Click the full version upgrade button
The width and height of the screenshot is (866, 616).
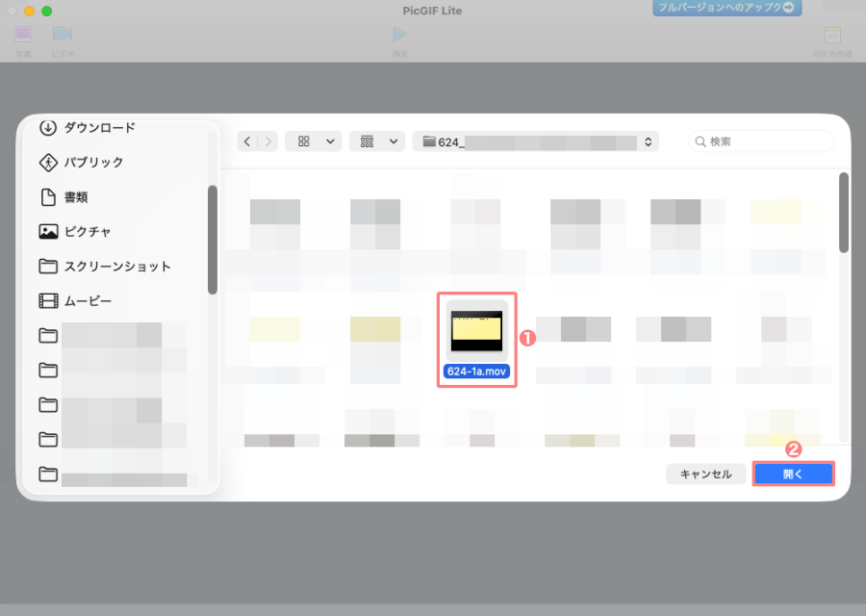[726, 8]
